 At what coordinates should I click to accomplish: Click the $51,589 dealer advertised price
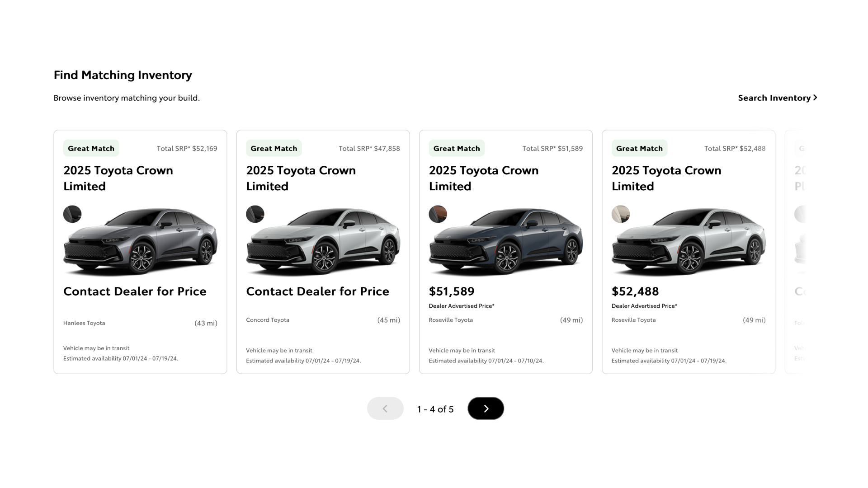[x=452, y=291]
